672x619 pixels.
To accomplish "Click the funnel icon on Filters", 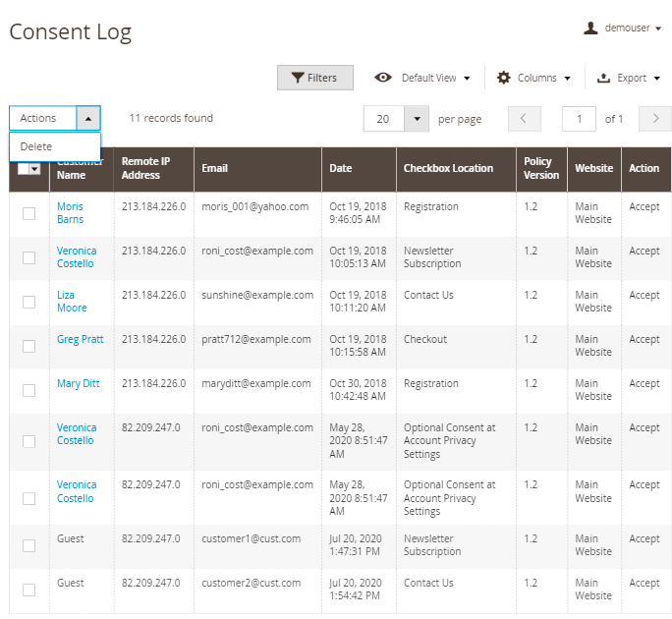I will tap(297, 78).
